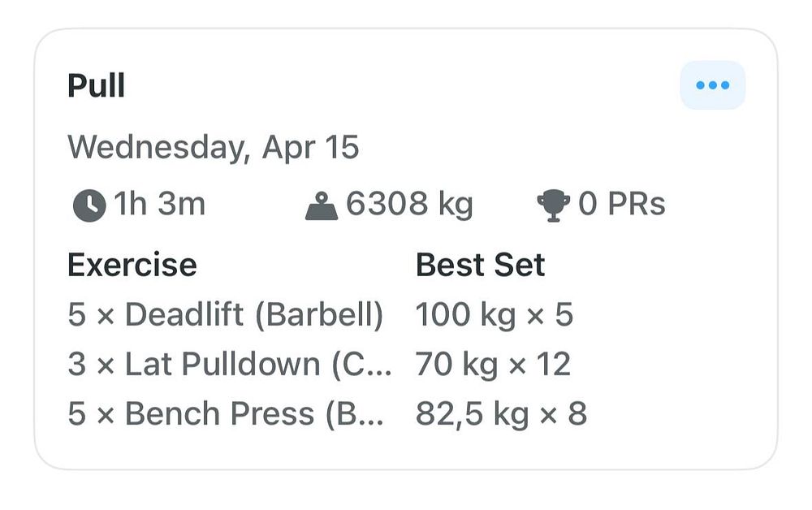This screenshot has width=812, height=510.
Task: Open the three-dot options menu
Action: [713, 85]
